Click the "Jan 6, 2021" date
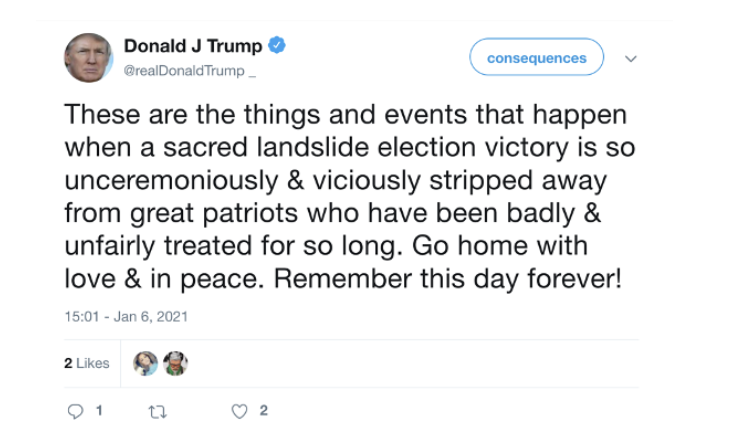The image size is (756, 436). pos(148,317)
